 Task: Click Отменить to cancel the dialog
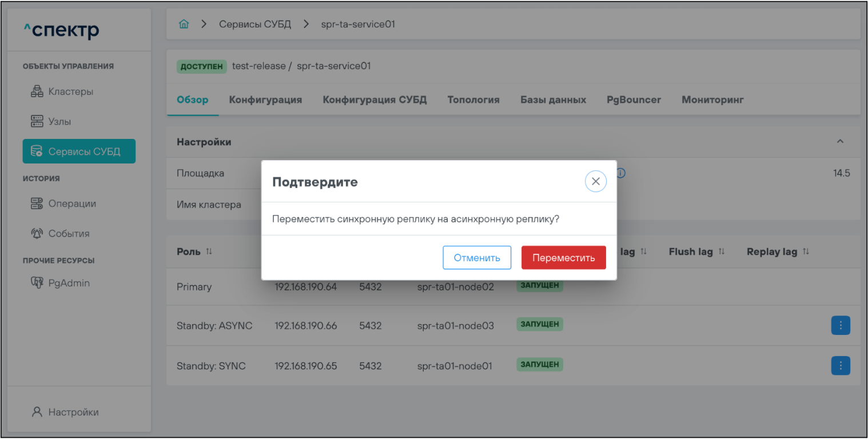tap(477, 258)
